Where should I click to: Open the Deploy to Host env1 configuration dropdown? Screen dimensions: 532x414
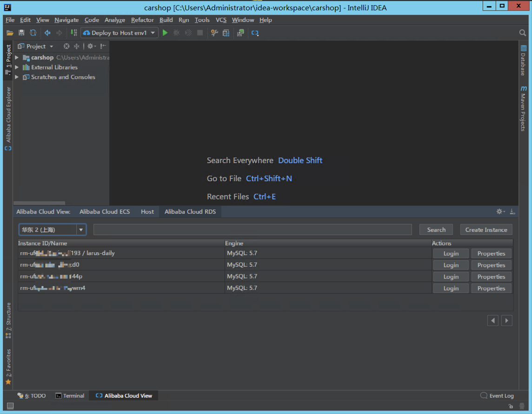tap(120, 33)
